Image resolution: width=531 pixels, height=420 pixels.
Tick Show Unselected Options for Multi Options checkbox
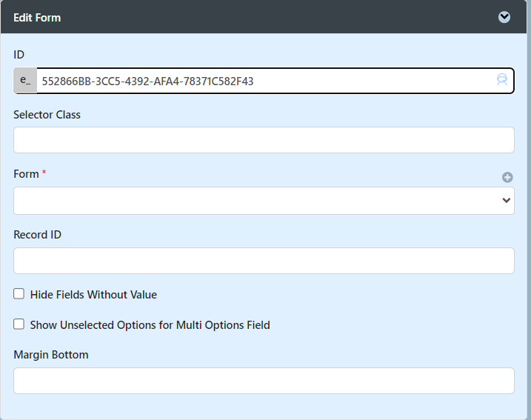point(19,324)
